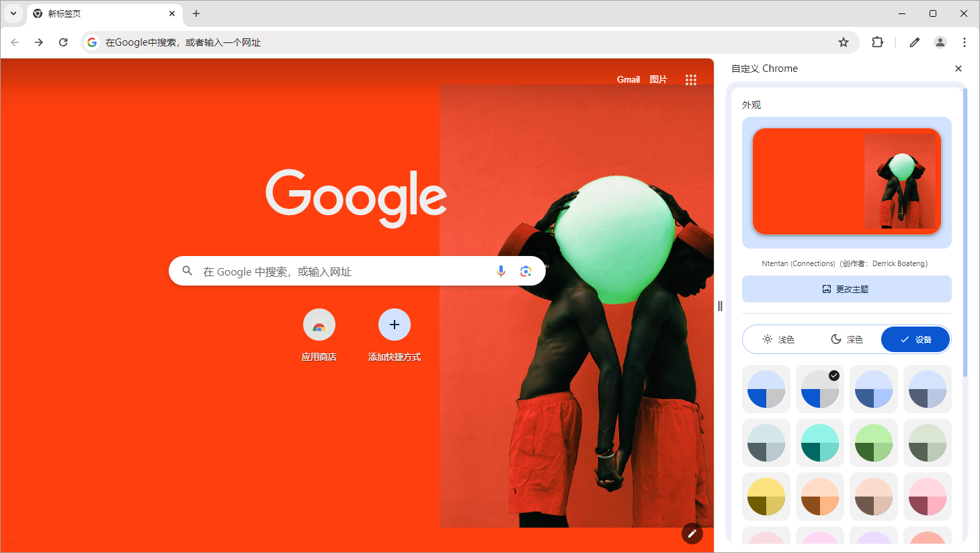Screen dimensions: 980x553
Task: Open the profile avatar menu
Action: [x=940, y=42]
